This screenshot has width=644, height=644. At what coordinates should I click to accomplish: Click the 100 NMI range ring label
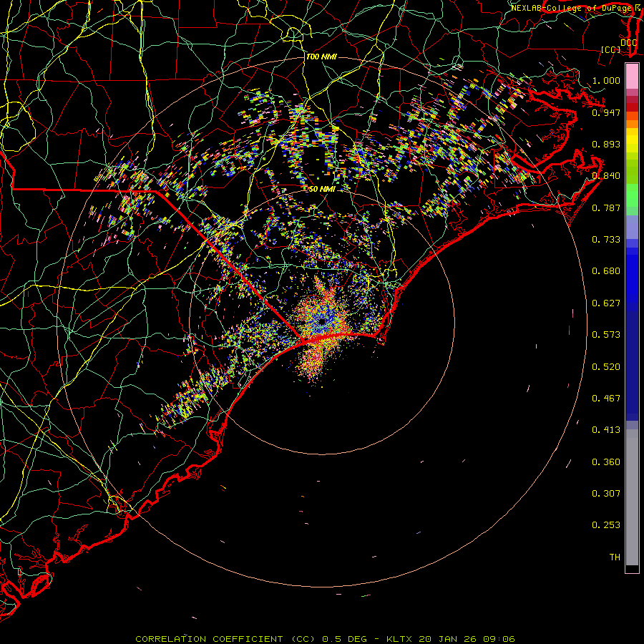pyautogui.click(x=321, y=57)
